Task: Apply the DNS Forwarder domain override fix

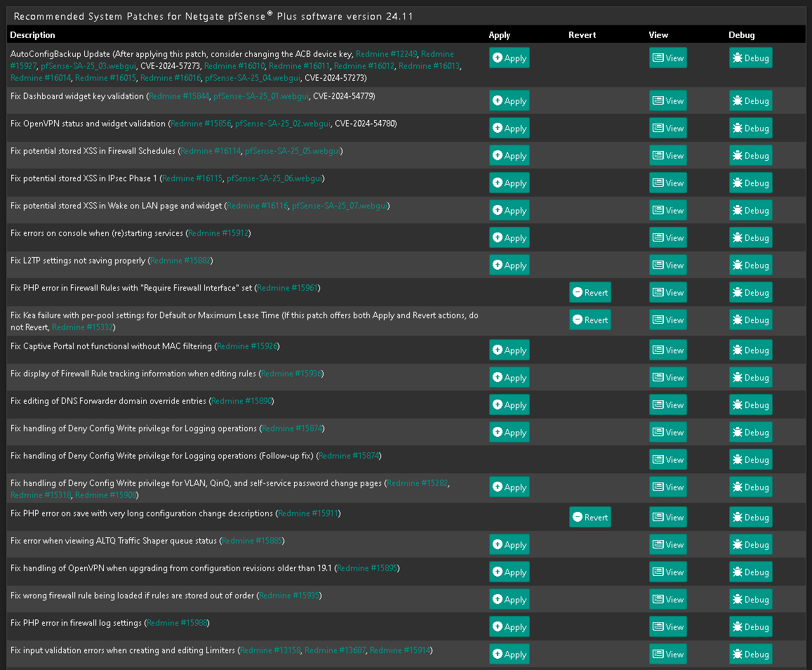Action: click(x=509, y=405)
